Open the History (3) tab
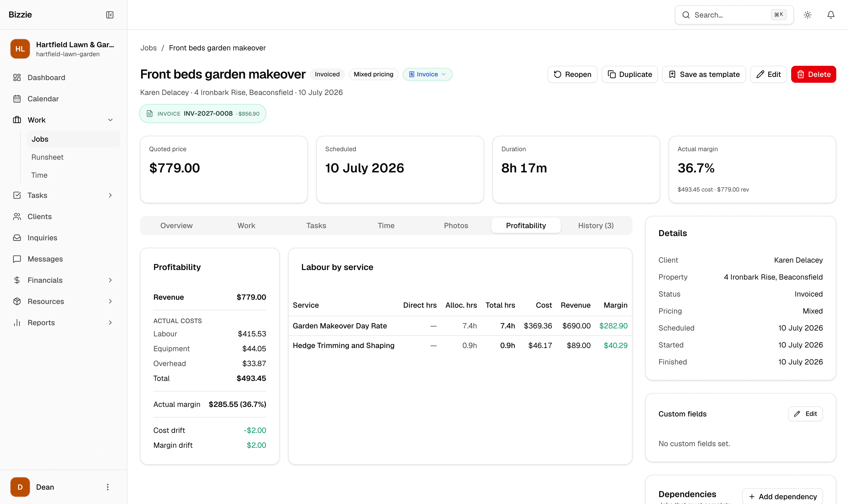The width and height of the screenshot is (849, 504). pyautogui.click(x=596, y=225)
